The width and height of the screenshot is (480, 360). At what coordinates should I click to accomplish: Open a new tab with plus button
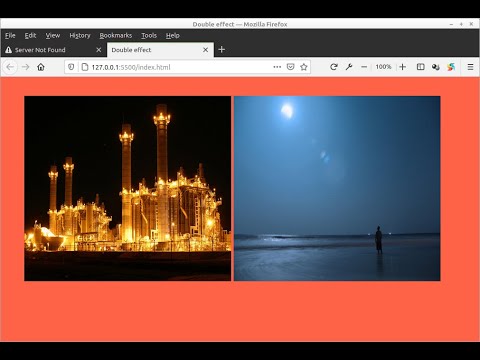tap(222, 50)
